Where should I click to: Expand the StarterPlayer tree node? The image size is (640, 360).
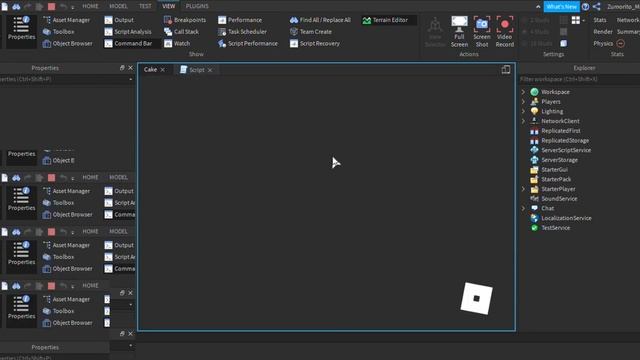click(524, 189)
